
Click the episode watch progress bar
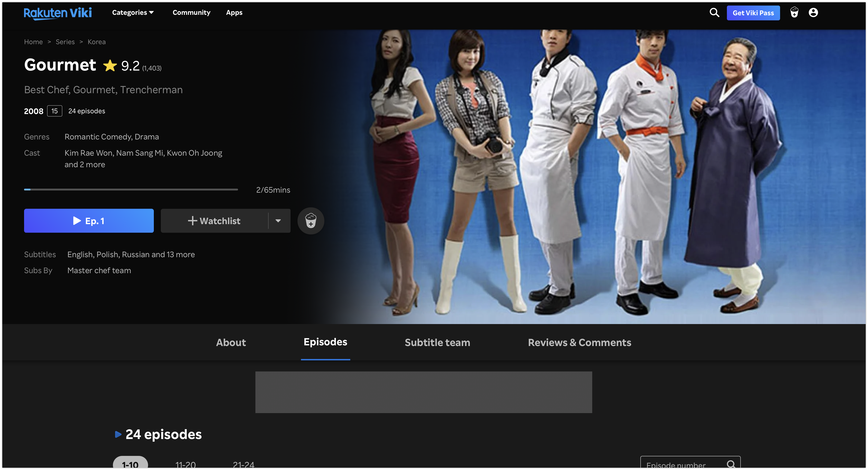coord(131,190)
